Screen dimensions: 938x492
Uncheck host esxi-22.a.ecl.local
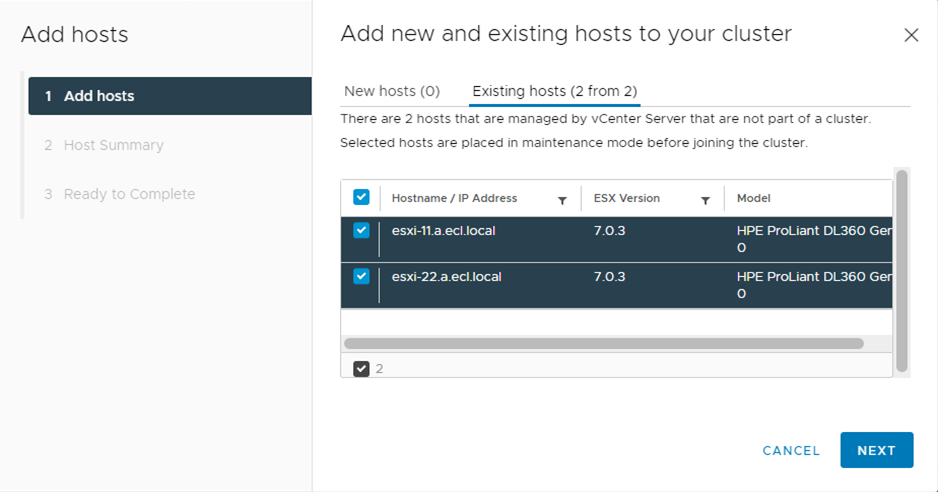(x=361, y=277)
